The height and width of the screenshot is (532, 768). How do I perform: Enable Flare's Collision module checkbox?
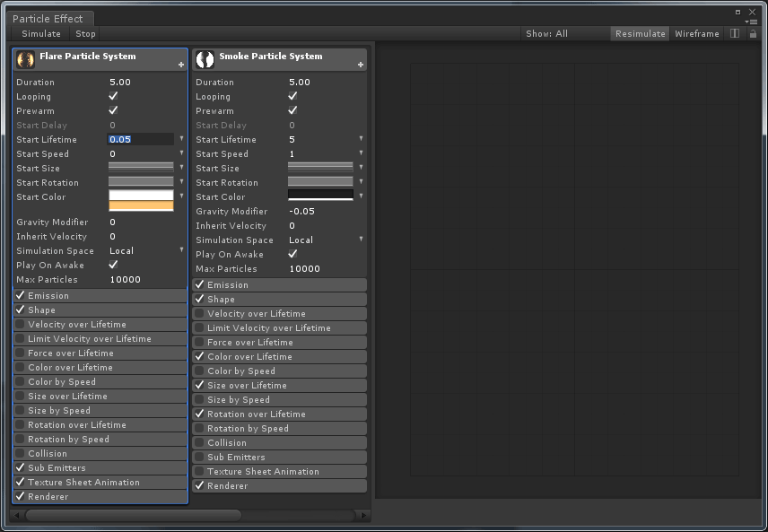tap(20, 453)
